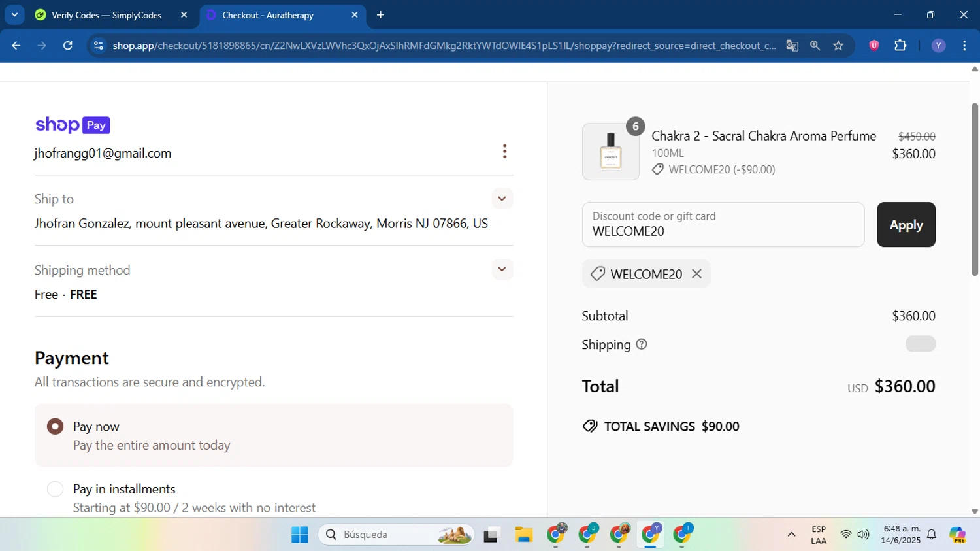Open Windows Start menu
Viewport: 980px width, 551px height.
click(x=300, y=535)
